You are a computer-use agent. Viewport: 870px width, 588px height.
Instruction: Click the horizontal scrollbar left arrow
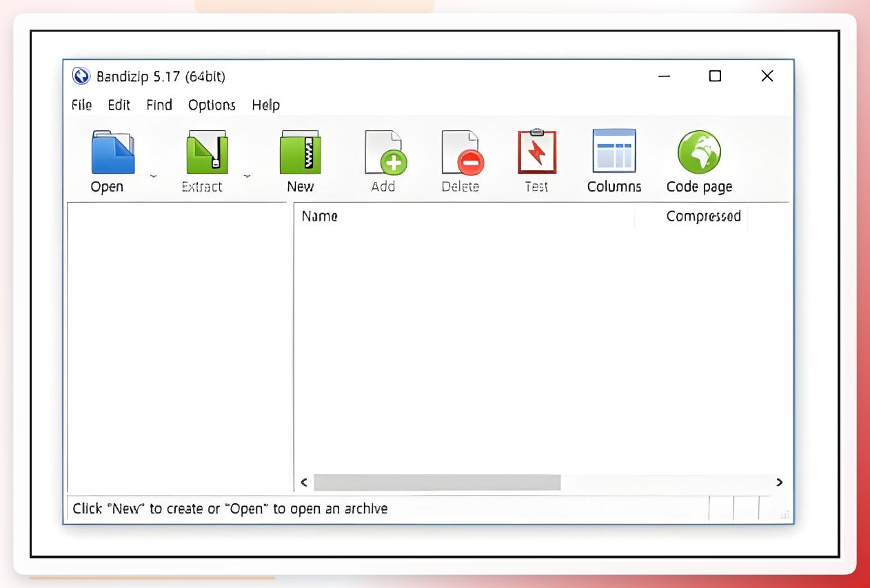click(304, 483)
